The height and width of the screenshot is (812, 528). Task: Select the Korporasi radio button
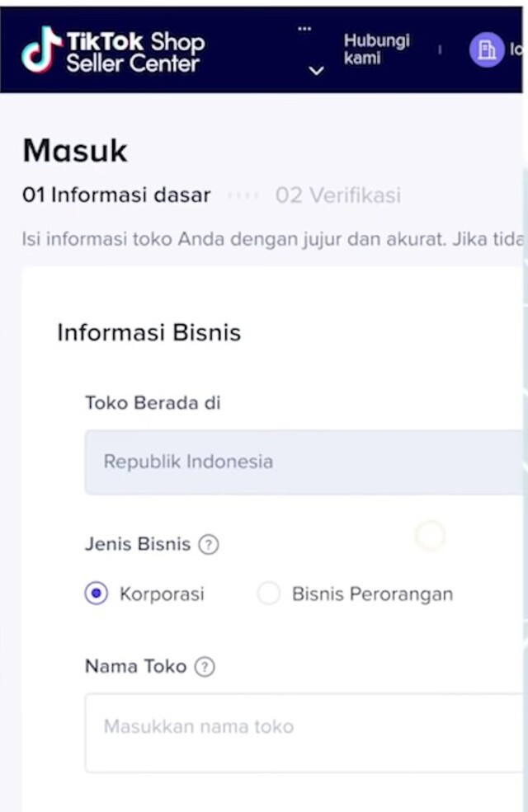tap(97, 594)
